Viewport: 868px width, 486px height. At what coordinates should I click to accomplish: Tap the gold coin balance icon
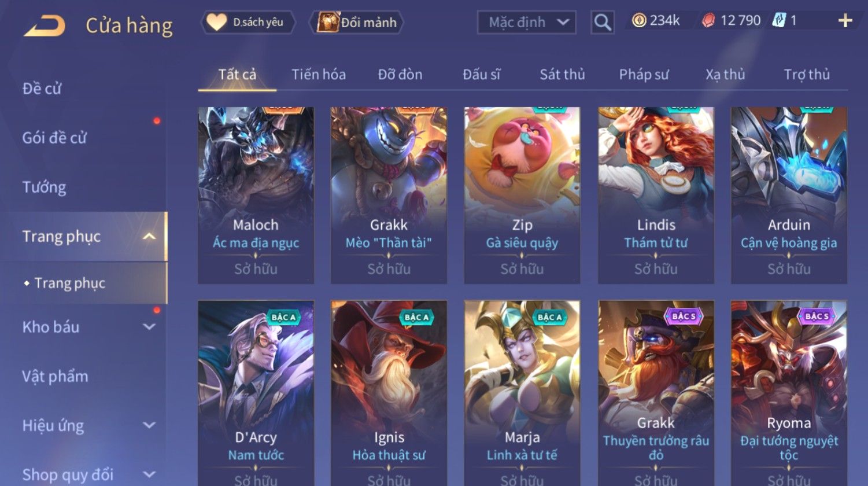click(x=638, y=21)
